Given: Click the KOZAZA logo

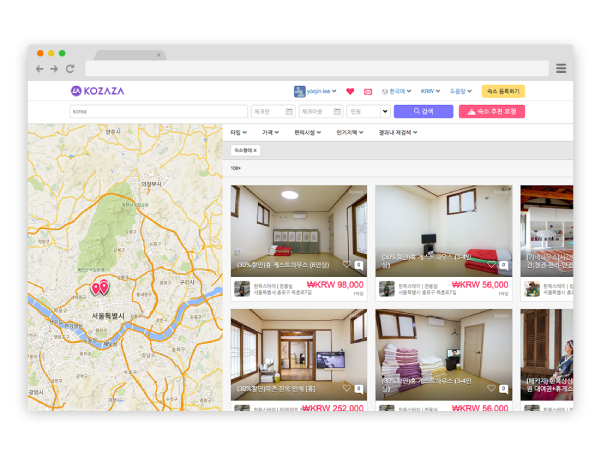Looking at the screenshot, I should [x=97, y=91].
